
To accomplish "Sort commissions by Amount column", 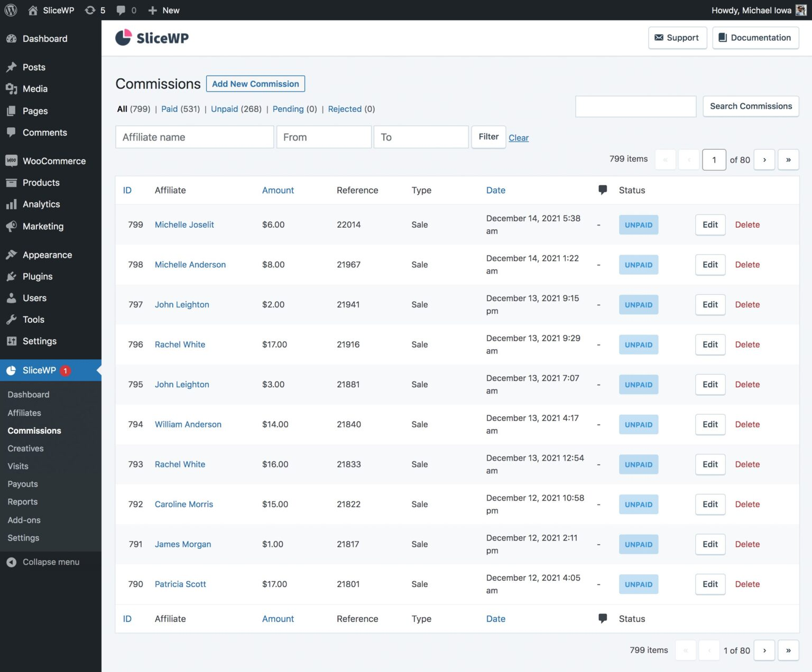I will [x=278, y=190].
